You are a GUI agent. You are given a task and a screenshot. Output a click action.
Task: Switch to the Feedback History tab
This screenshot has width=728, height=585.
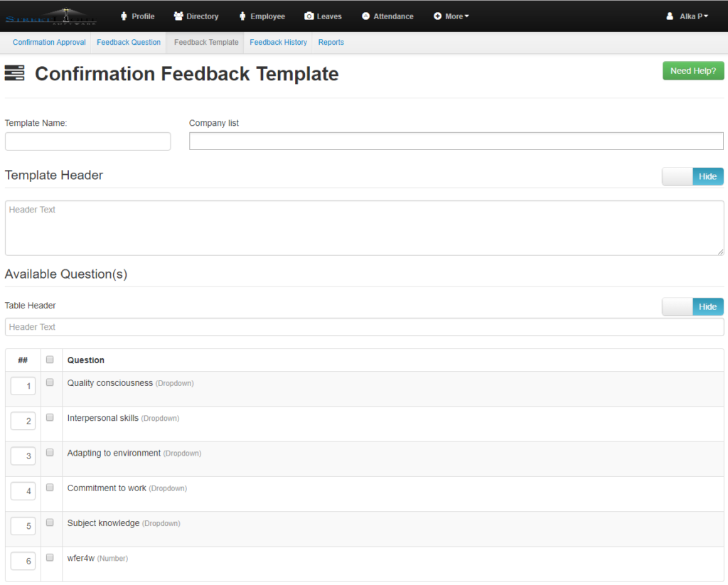[278, 42]
